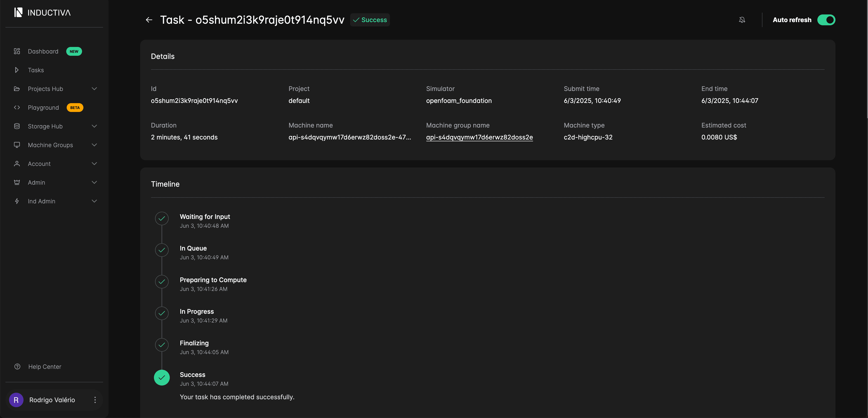Open the three-dot menu beside Rodrigo Valério

[x=95, y=399]
